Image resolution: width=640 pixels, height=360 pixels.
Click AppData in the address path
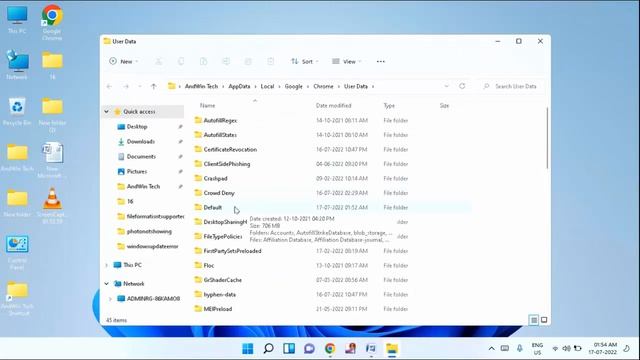[239, 86]
